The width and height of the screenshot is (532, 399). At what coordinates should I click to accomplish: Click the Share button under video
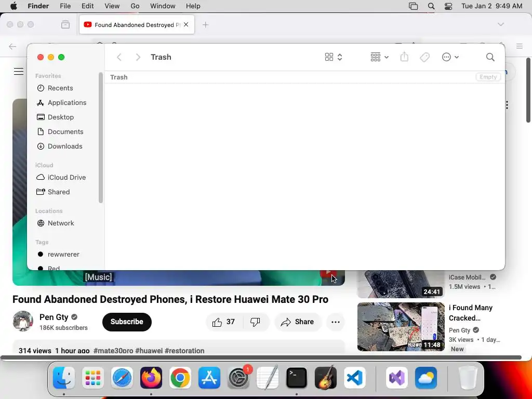click(x=298, y=322)
